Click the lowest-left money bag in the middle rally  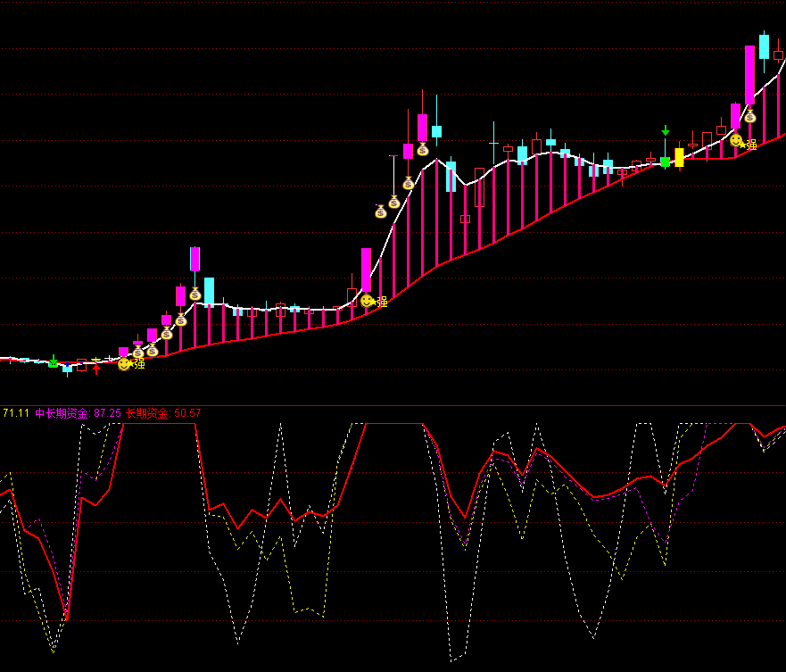point(380,212)
